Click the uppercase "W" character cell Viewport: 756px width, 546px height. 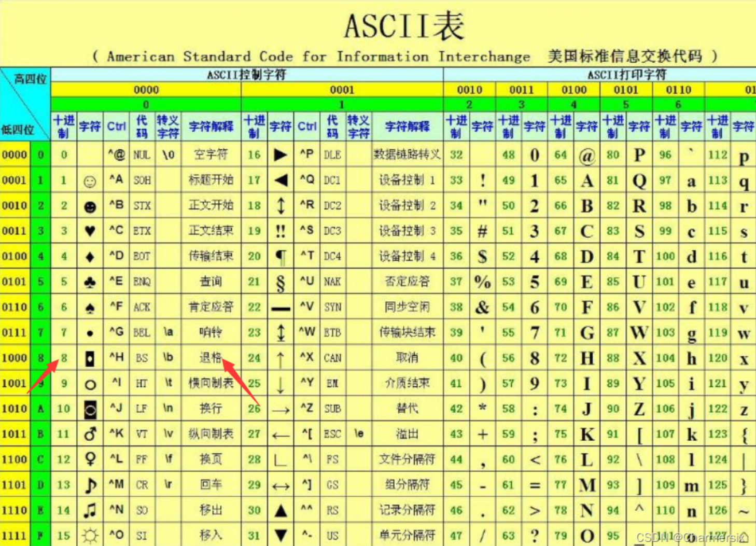(x=639, y=332)
